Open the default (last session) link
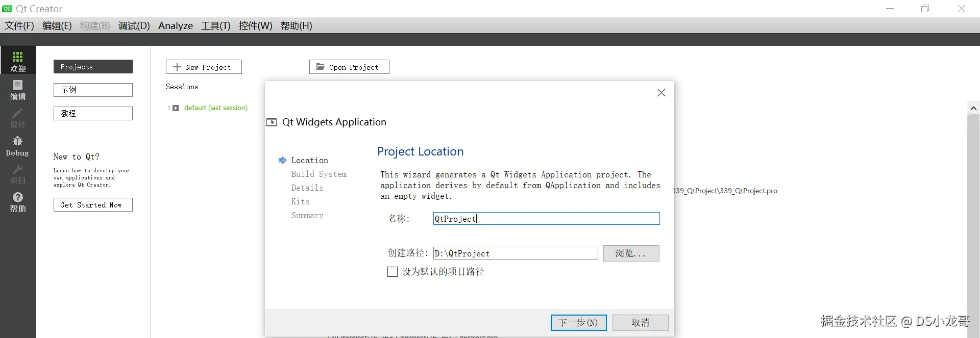 215,108
